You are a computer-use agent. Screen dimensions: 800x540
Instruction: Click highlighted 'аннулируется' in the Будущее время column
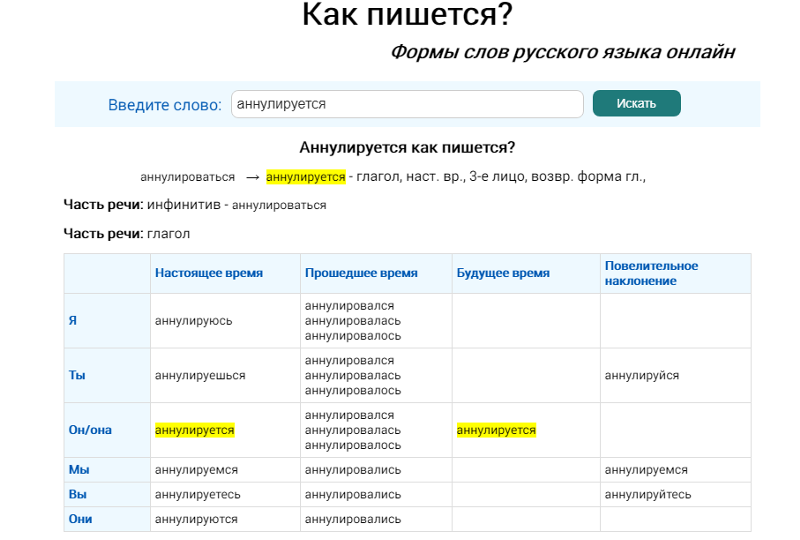pos(496,430)
